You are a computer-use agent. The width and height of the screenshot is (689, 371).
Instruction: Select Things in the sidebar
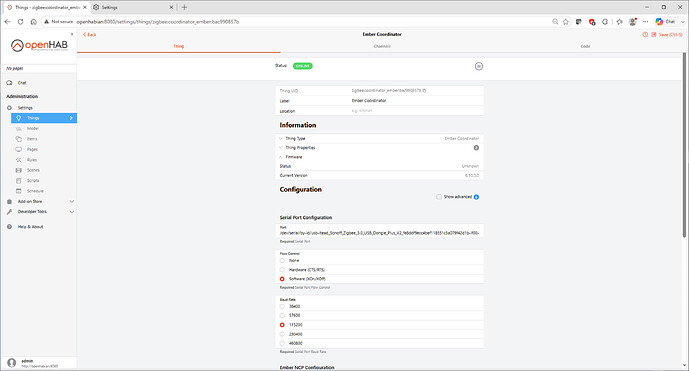(44, 118)
